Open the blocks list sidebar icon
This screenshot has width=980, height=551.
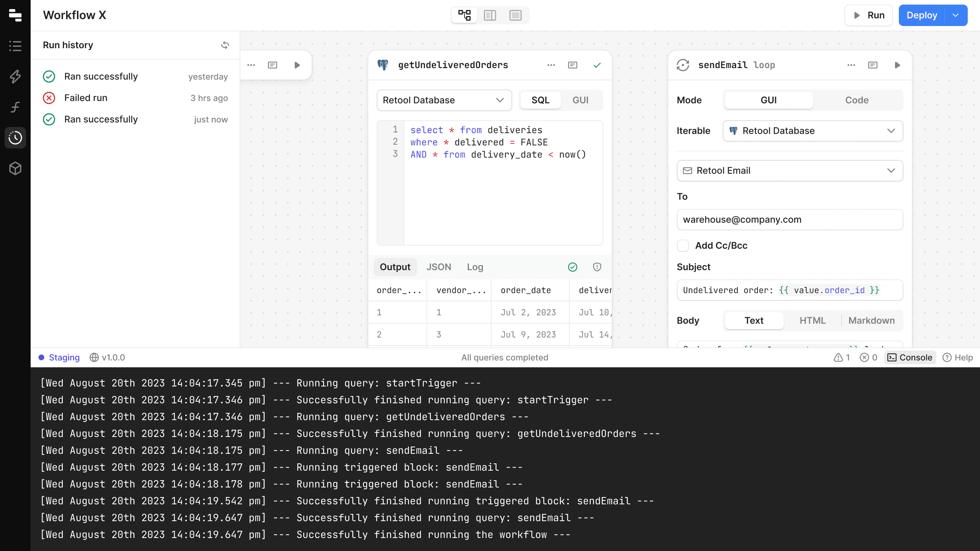[x=15, y=46]
